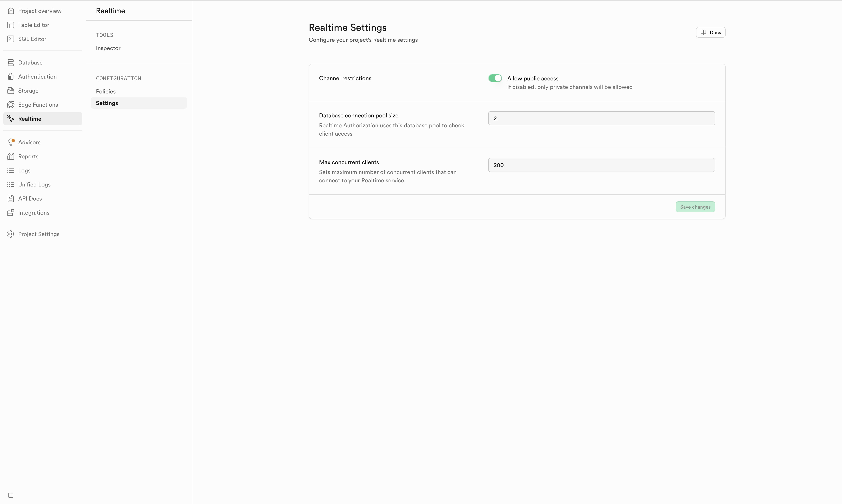Click the Edge Functions icon
842x504 pixels.
pos(11,105)
